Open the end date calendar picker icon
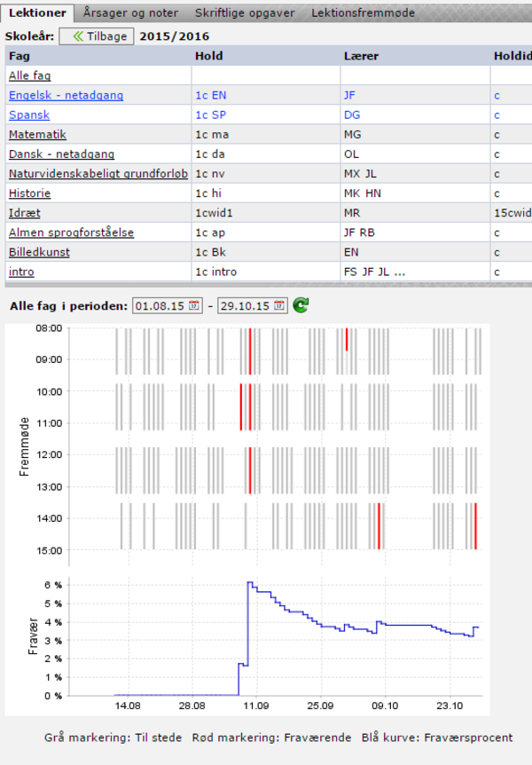The height and width of the screenshot is (765, 532). click(x=279, y=305)
